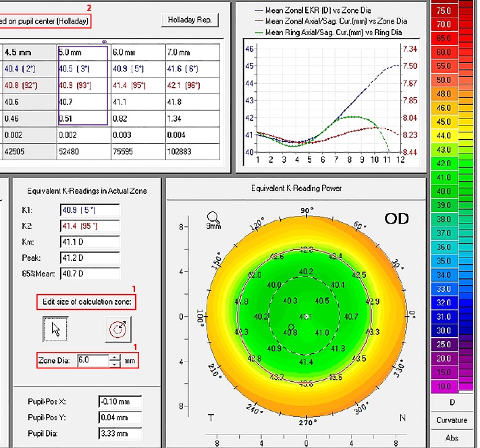The image size is (480, 448).
Task: Activate the circular zone resize tool
Action: (117, 328)
